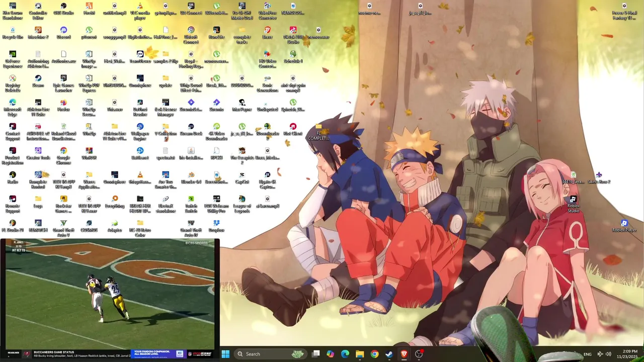Select the Roblox Player desktop icon
The width and height of the screenshot is (644, 362).
(x=624, y=226)
